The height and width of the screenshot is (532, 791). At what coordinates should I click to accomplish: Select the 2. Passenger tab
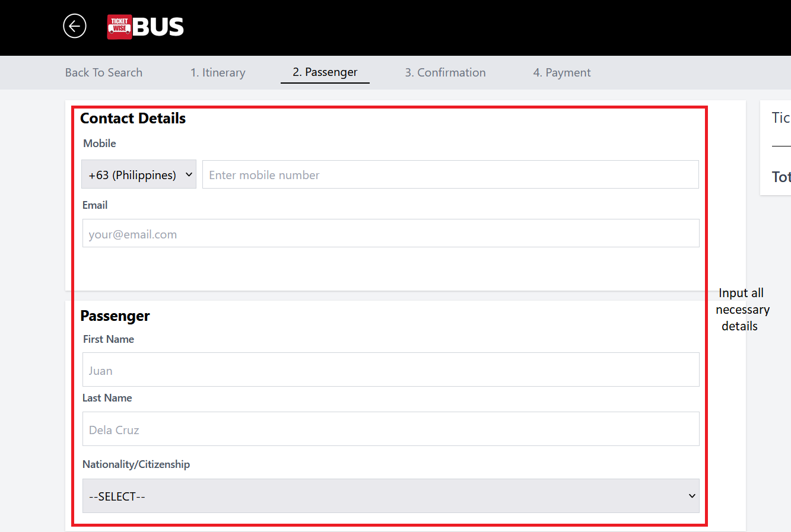coord(325,72)
